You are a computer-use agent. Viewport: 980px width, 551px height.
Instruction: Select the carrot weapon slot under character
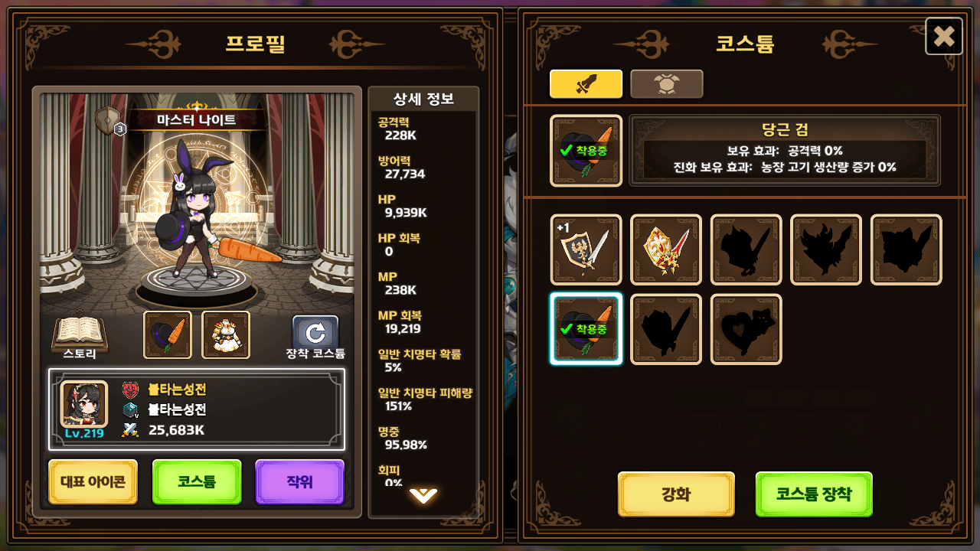tap(168, 334)
